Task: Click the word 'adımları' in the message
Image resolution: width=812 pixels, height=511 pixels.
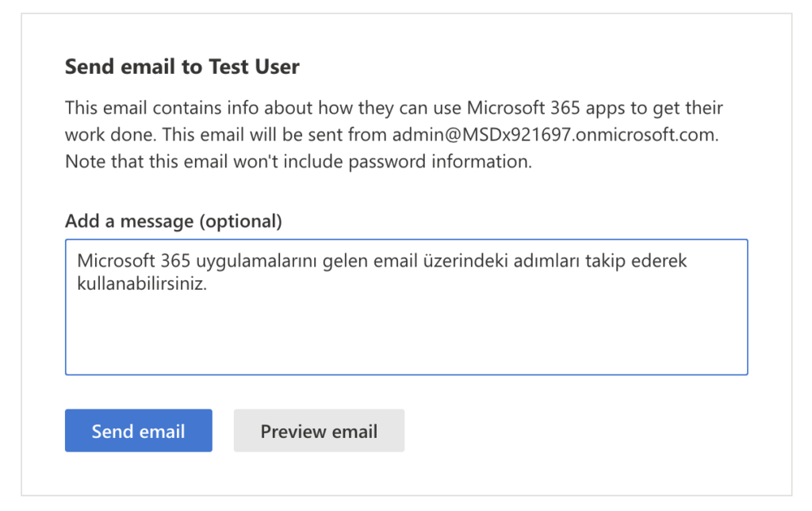Action: (x=518, y=260)
